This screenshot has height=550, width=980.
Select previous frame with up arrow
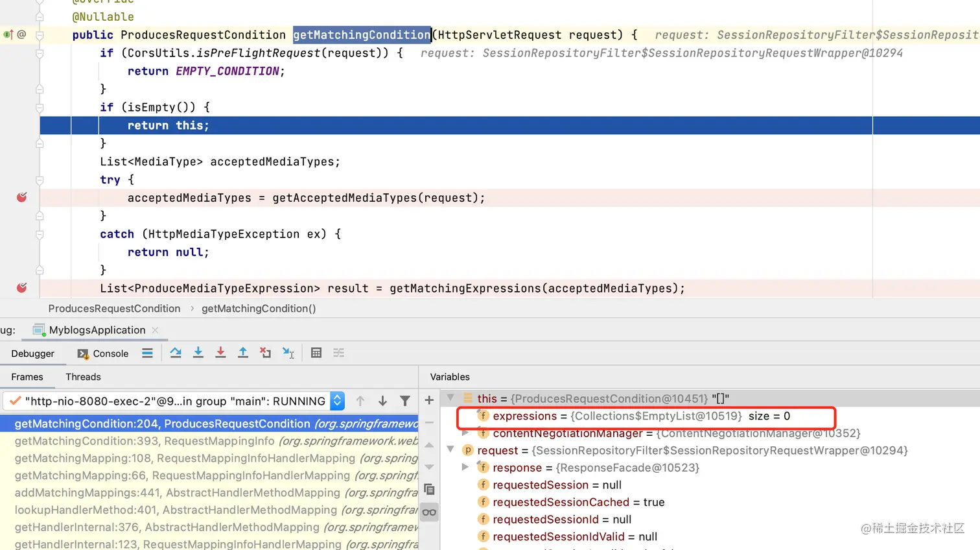click(x=360, y=401)
